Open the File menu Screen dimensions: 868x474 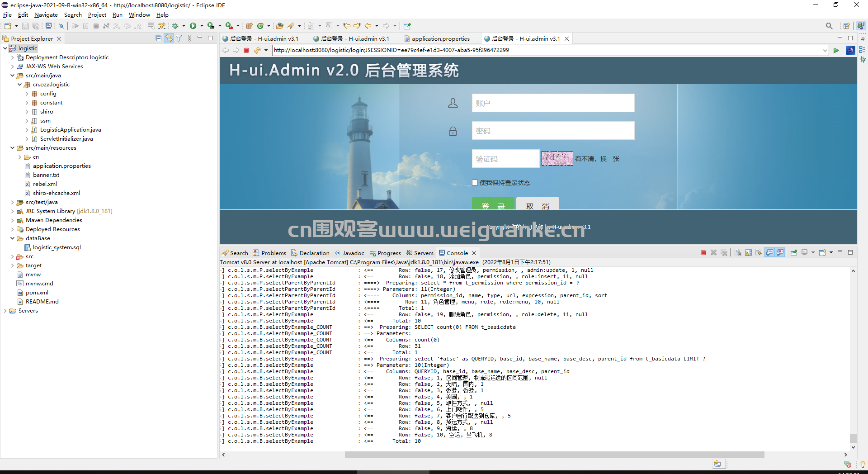[7, 15]
